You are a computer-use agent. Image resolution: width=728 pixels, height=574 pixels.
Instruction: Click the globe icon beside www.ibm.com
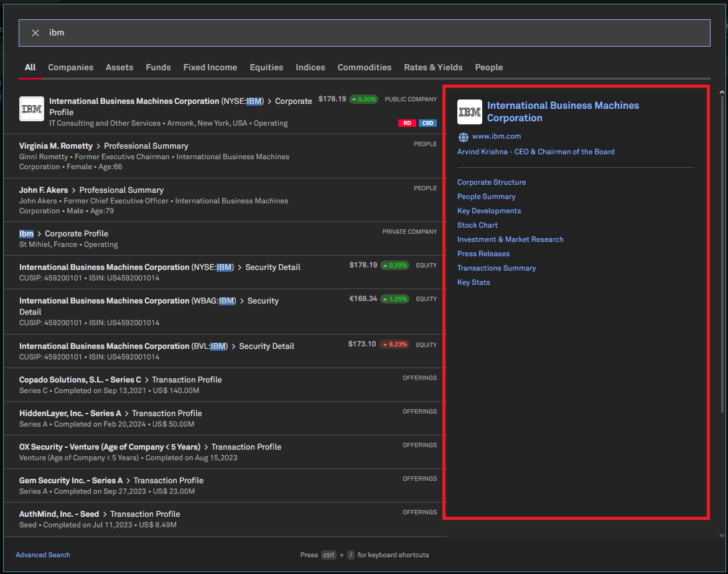(463, 137)
